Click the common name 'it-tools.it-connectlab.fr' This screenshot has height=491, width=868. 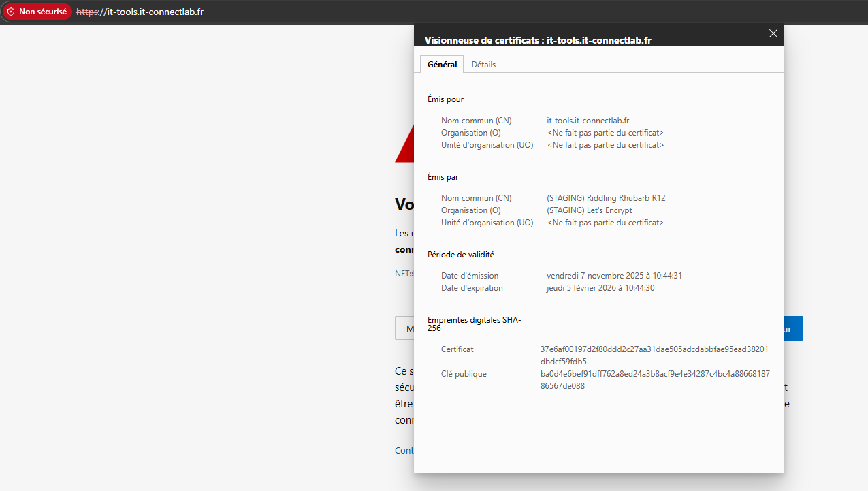pyautogui.click(x=587, y=120)
